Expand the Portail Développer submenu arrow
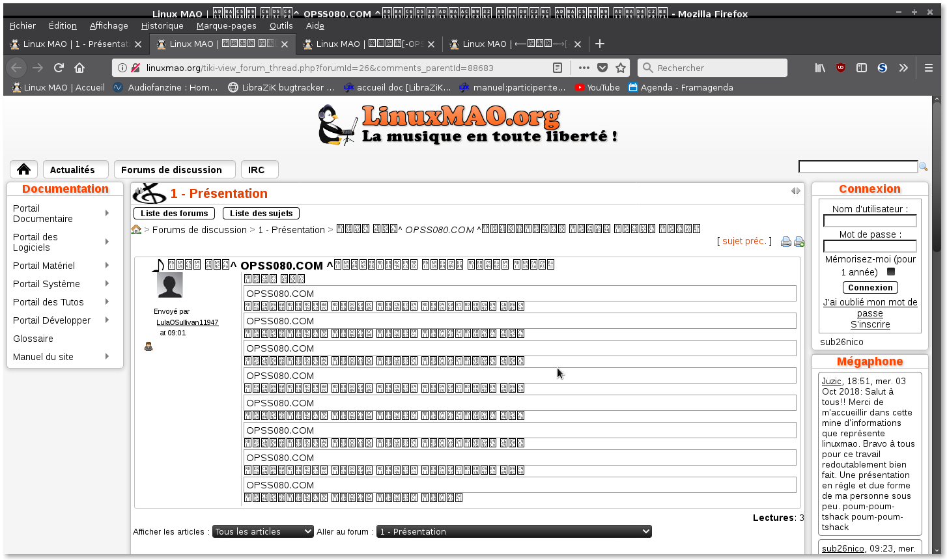Screen dimensions: 947x560 107,320
